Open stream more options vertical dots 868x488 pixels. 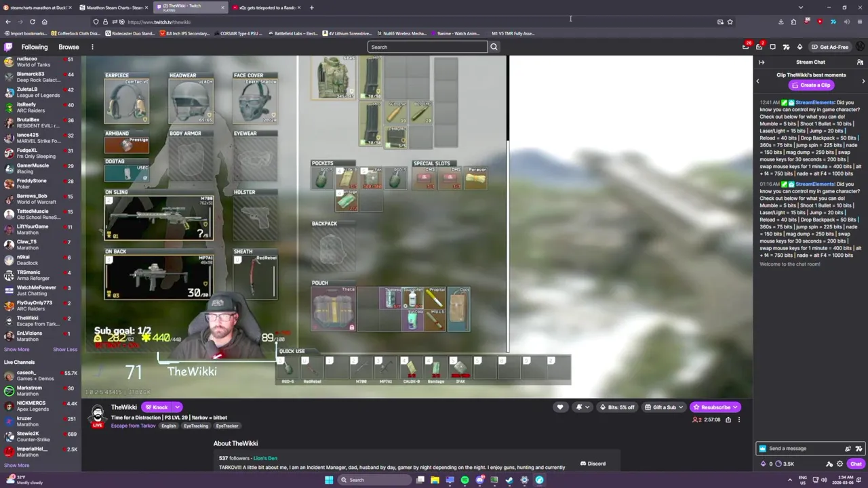click(x=739, y=420)
